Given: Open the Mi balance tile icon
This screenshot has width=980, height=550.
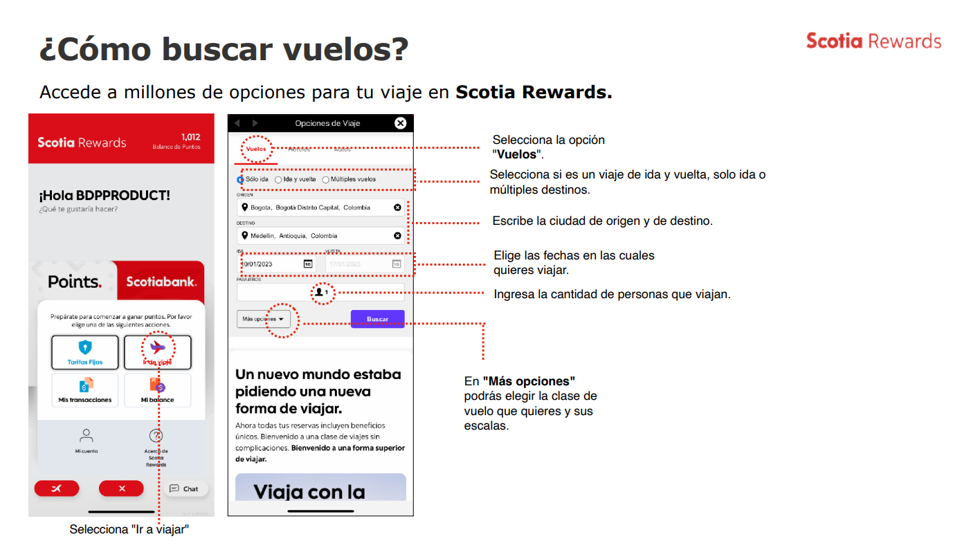Looking at the screenshot, I should point(157,385).
